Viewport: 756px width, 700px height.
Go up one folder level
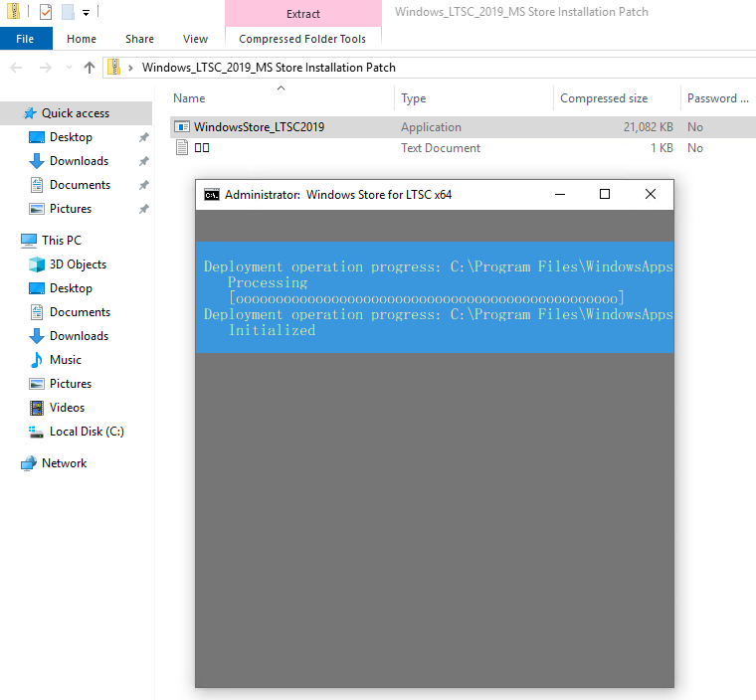coord(90,68)
